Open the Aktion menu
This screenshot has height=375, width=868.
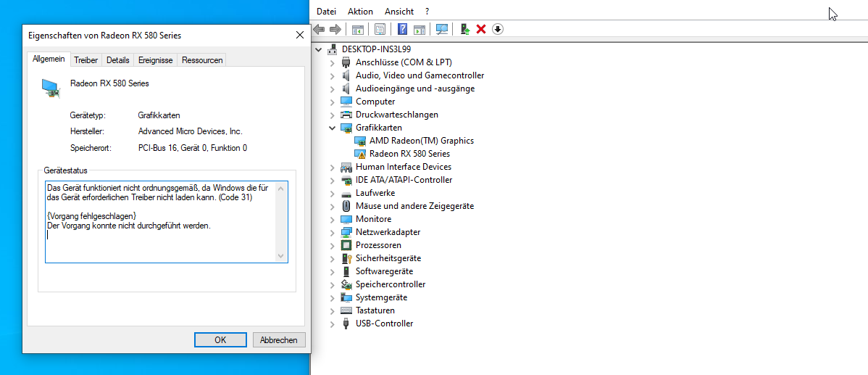(x=360, y=11)
